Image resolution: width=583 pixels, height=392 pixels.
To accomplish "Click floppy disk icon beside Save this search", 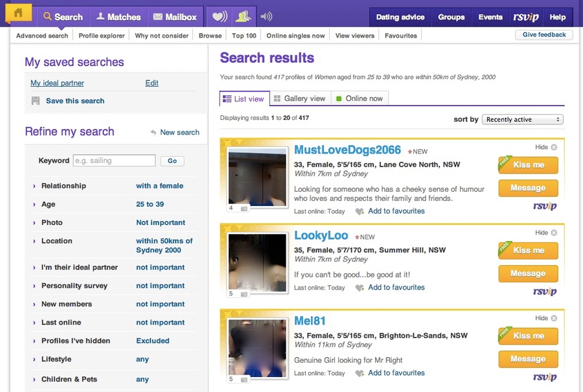I will click(36, 101).
